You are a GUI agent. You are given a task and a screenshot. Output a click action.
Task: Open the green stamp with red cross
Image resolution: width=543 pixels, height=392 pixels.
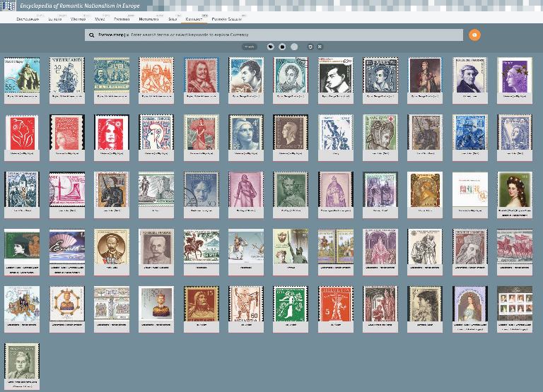pyautogui.click(x=380, y=133)
